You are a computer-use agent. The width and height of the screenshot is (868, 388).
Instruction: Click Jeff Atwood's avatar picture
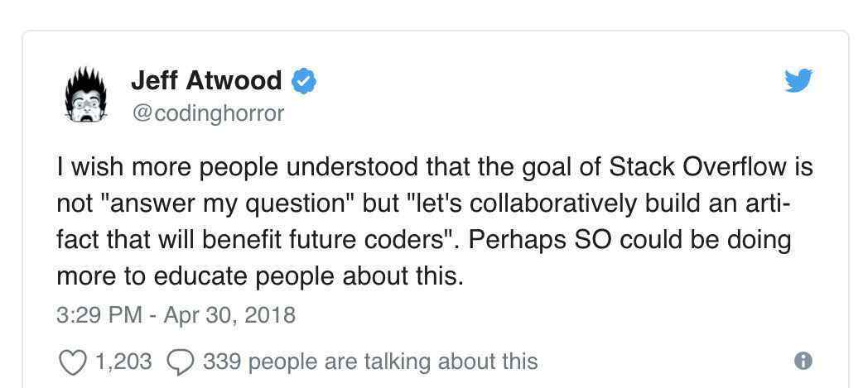(87, 95)
